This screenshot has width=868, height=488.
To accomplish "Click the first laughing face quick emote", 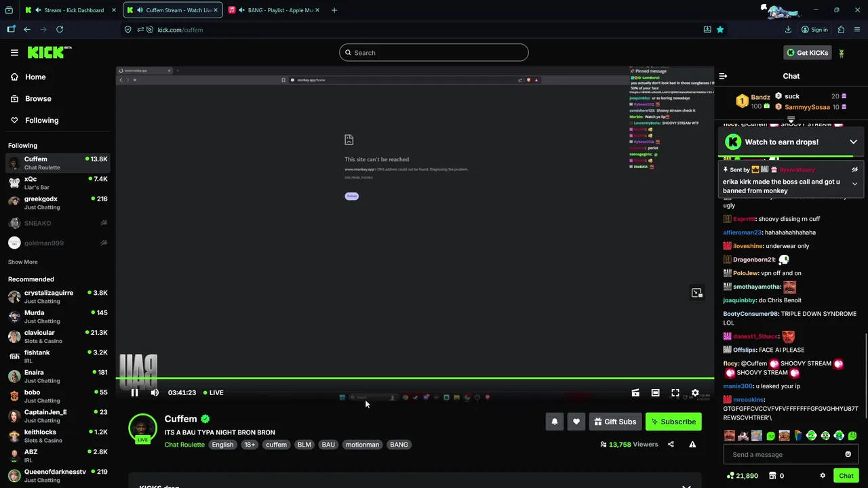I will pos(729,436).
